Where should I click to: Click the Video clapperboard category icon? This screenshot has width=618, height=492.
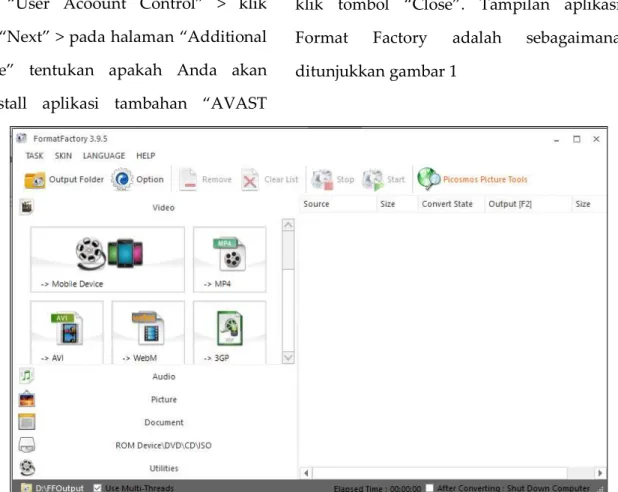point(26,207)
